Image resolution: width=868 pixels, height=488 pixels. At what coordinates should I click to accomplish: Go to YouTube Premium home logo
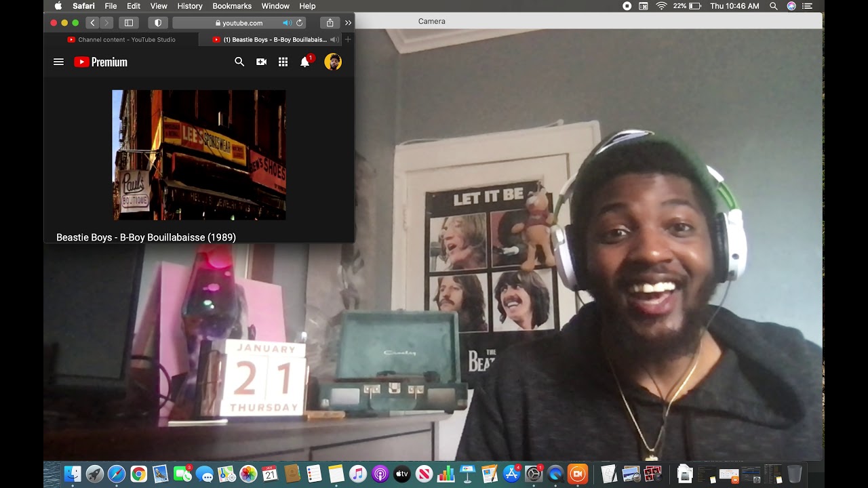pyautogui.click(x=100, y=62)
